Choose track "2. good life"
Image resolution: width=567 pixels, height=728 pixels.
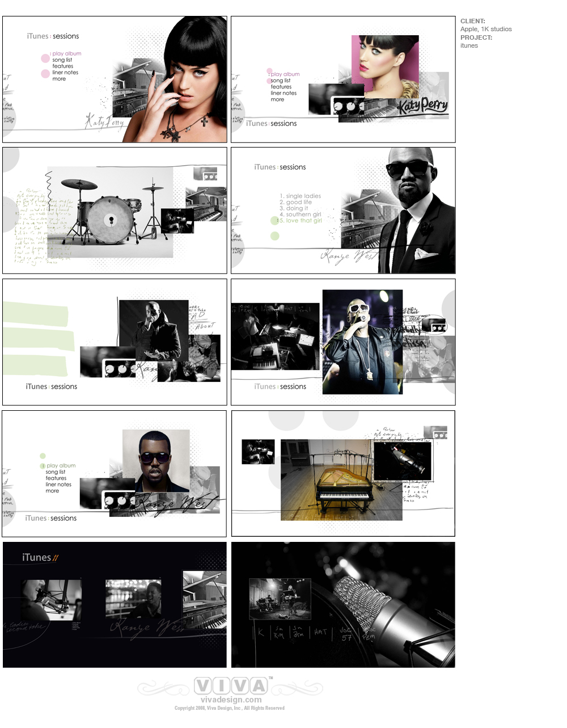295,202
